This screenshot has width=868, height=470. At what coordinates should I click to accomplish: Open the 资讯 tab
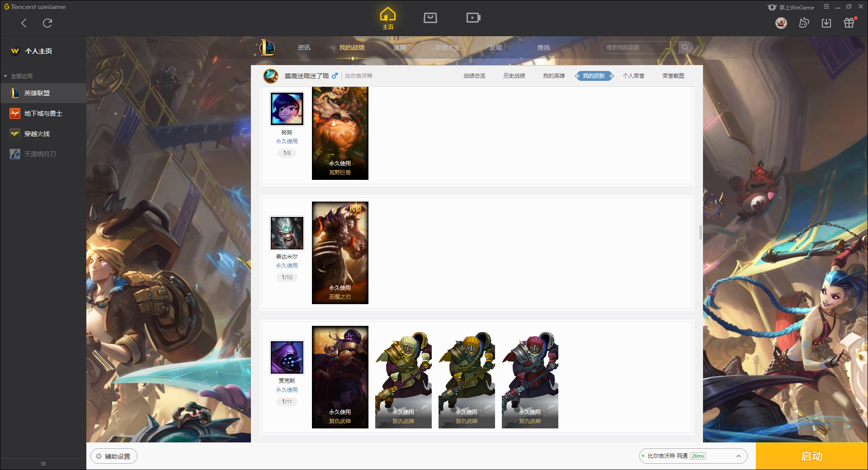(x=304, y=47)
